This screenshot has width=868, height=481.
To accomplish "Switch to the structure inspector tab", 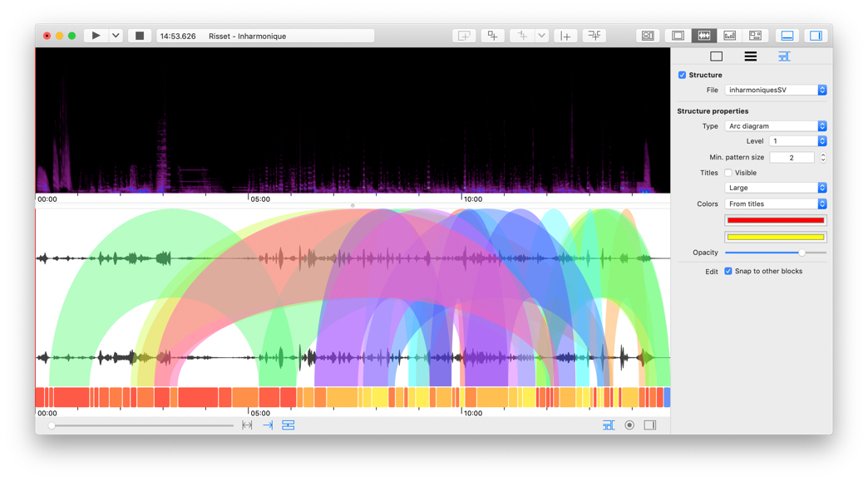I will click(x=784, y=56).
